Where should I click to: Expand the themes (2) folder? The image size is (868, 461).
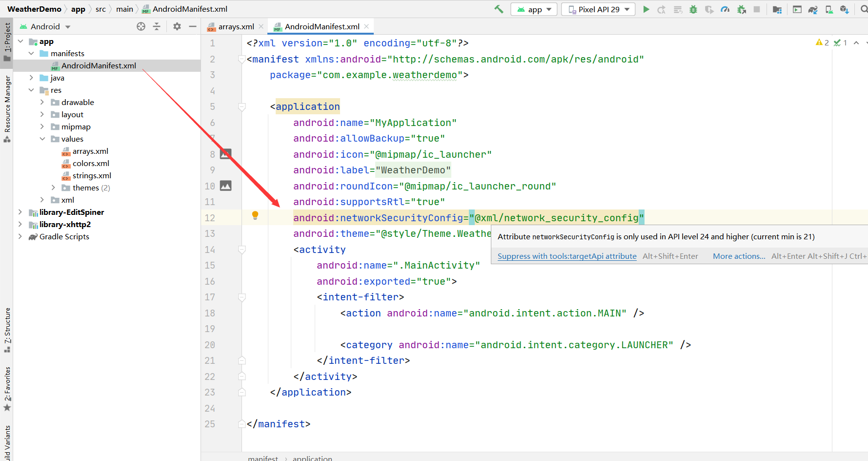click(53, 188)
